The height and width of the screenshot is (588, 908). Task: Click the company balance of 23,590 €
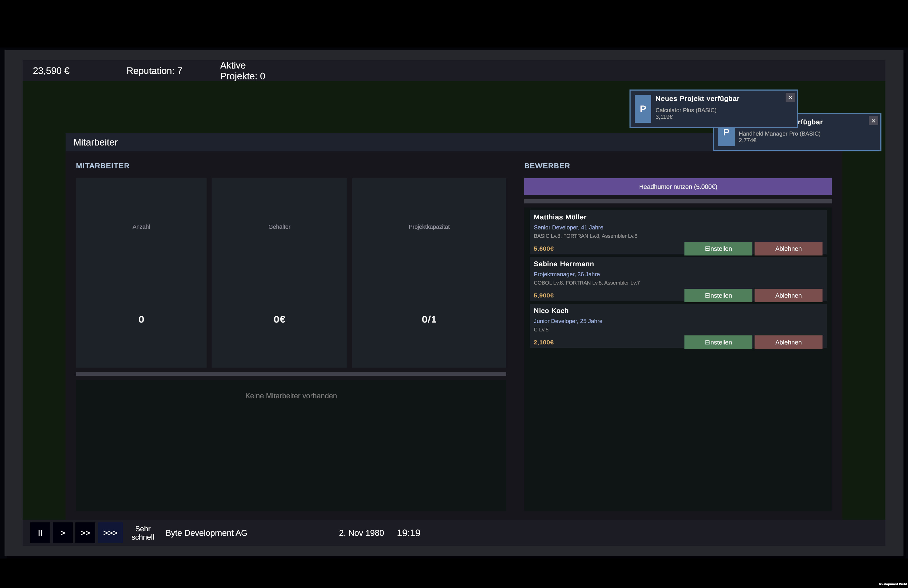51,71
